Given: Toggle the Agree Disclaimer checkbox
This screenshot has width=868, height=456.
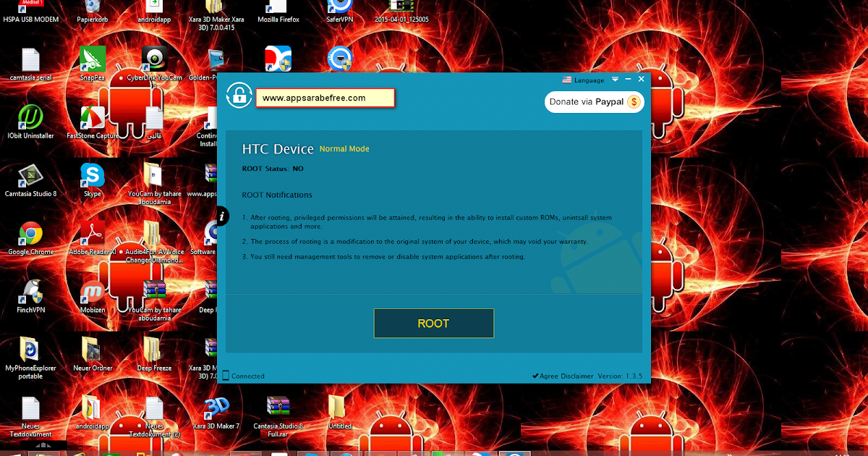Looking at the screenshot, I should pyautogui.click(x=536, y=376).
